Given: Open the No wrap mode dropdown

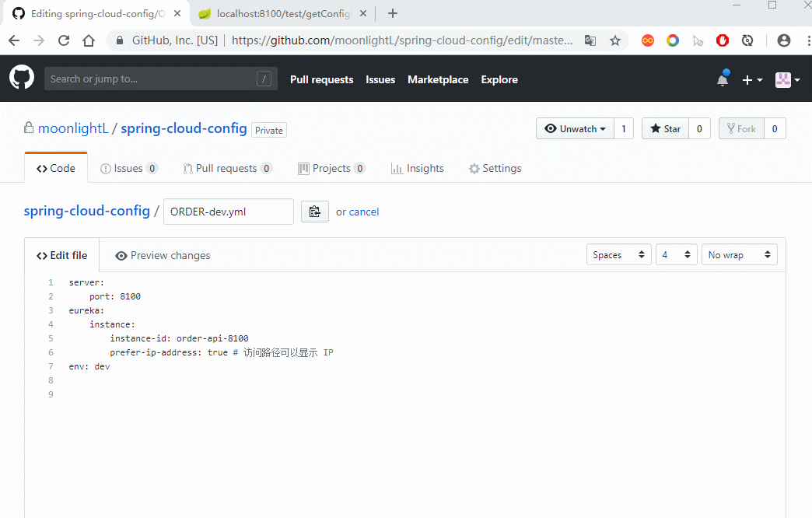Looking at the screenshot, I should click(740, 255).
